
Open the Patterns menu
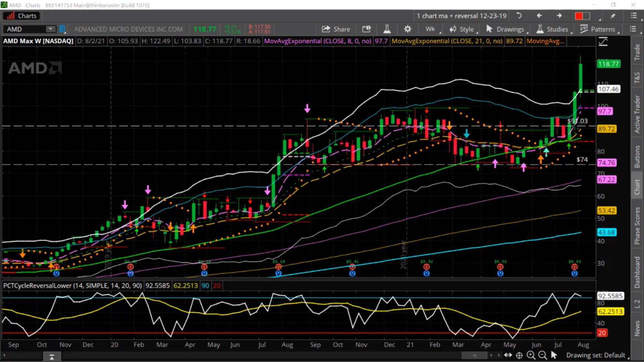[x=599, y=29]
